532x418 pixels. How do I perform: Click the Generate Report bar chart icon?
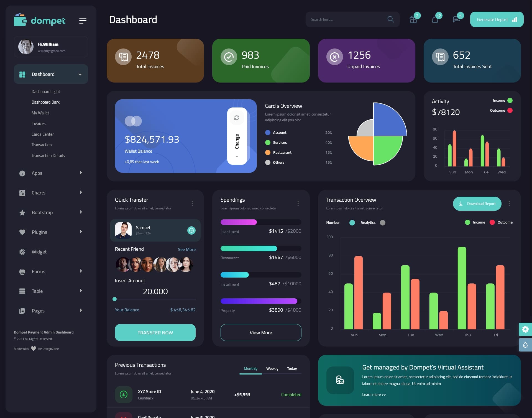point(514,19)
